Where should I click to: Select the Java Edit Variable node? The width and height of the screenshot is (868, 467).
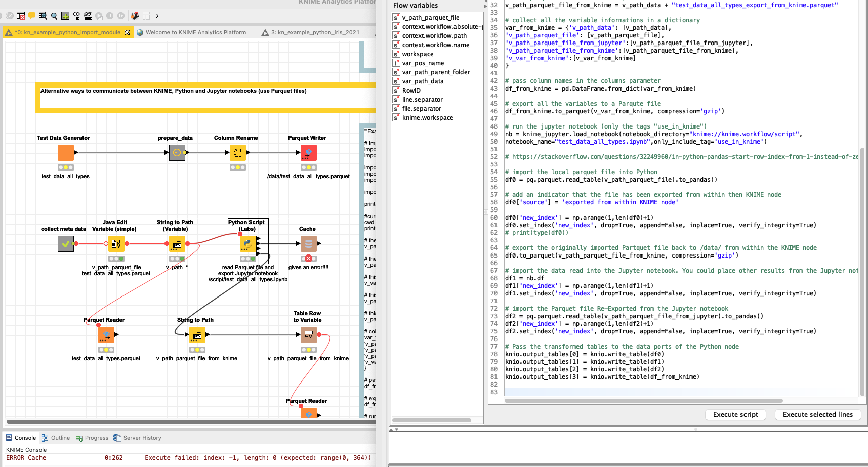pyautogui.click(x=116, y=243)
